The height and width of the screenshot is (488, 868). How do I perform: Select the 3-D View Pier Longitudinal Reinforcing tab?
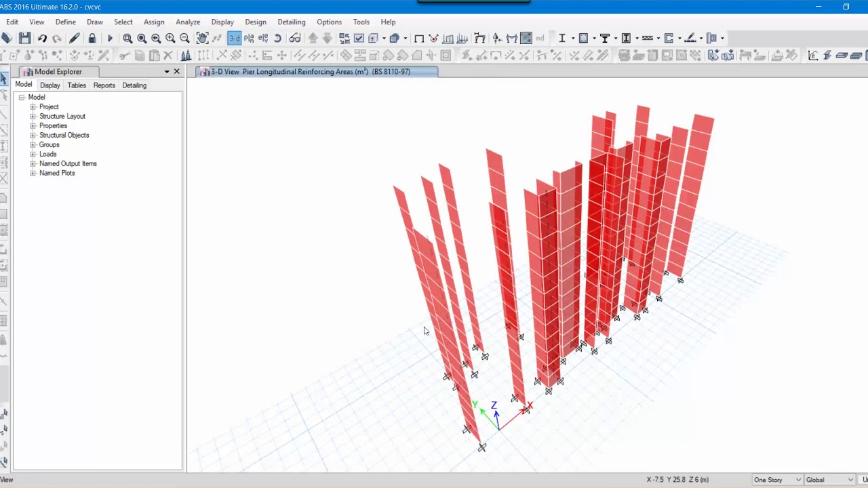(316, 71)
